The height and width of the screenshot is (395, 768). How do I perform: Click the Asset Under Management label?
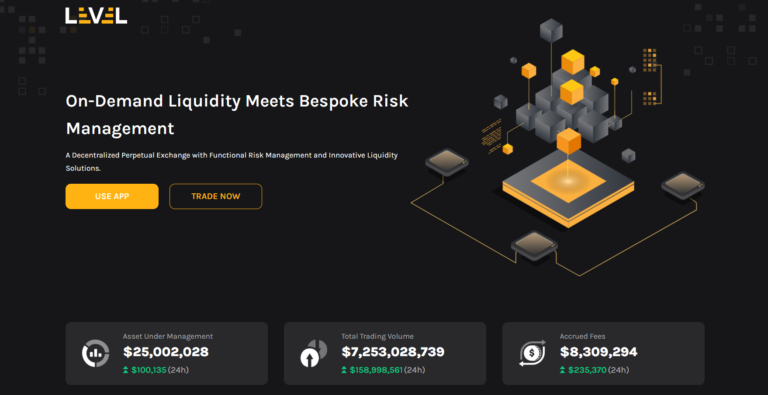pos(168,337)
